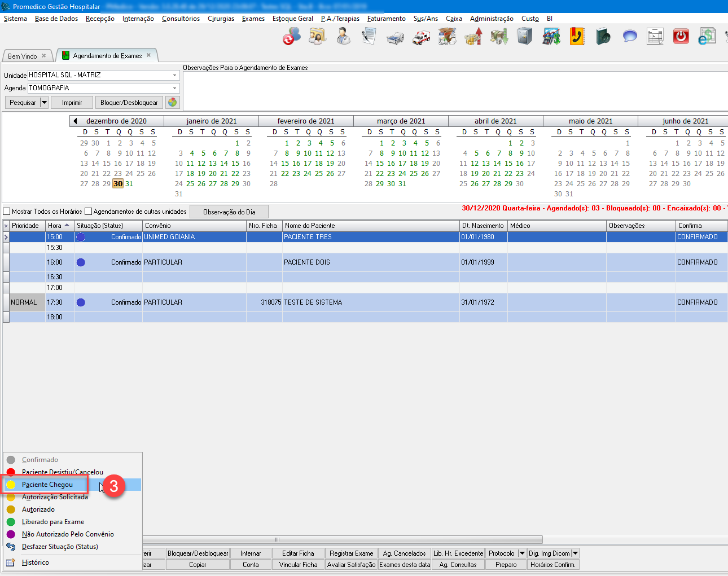Click the hospital bed toolbar icon
The height and width of the screenshot is (576, 728).
(395, 38)
